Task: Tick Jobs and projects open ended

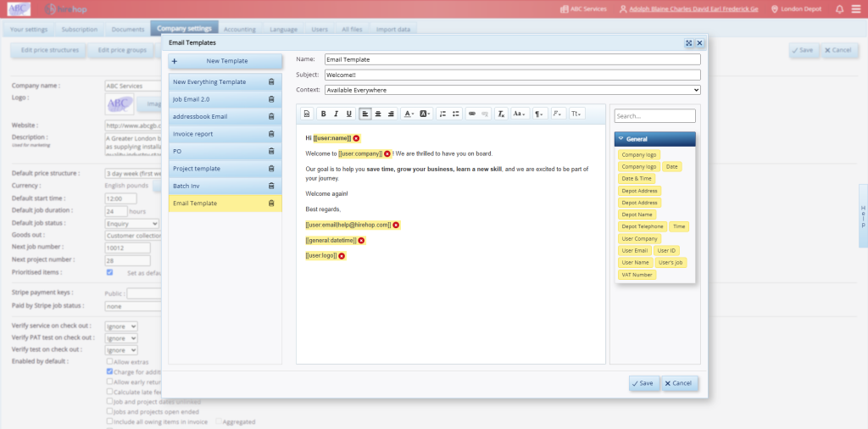Action: (x=109, y=411)
